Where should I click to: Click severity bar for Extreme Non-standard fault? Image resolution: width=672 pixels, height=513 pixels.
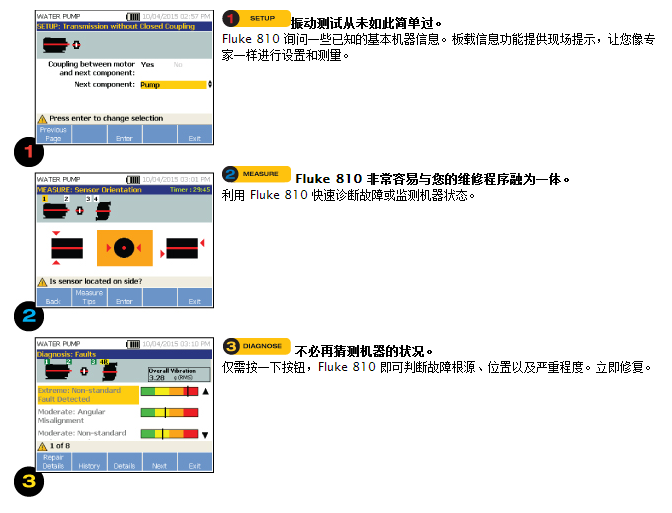click(170, 392)
